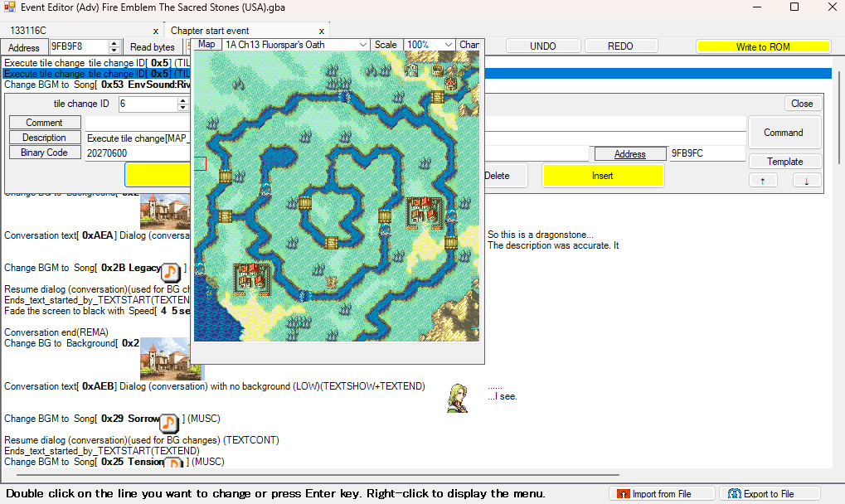Click the Comment text input field

point(138,123)
